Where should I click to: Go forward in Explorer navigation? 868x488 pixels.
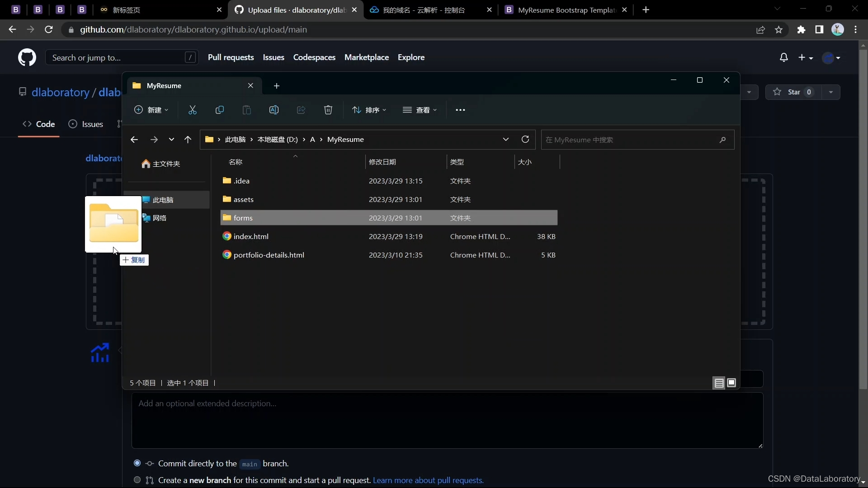[x=154, y=140]
